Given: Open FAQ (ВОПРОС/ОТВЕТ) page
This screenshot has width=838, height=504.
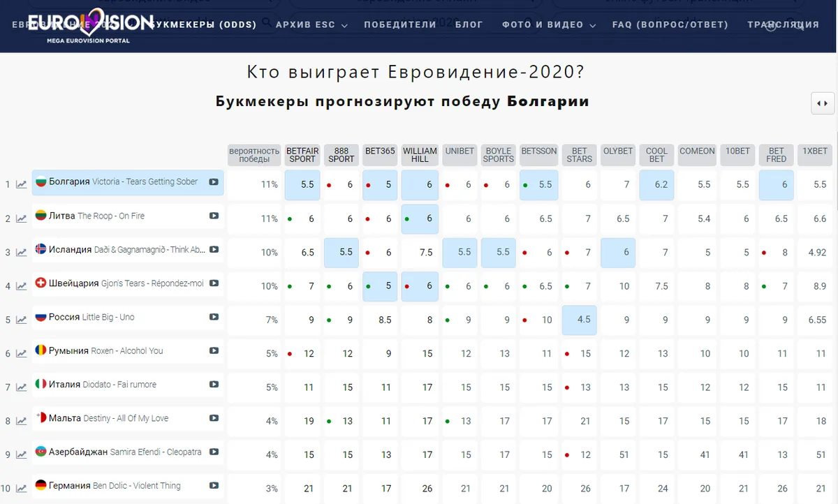Looking at the screenshot, I should pyautogui.click(x=670, y=24).
